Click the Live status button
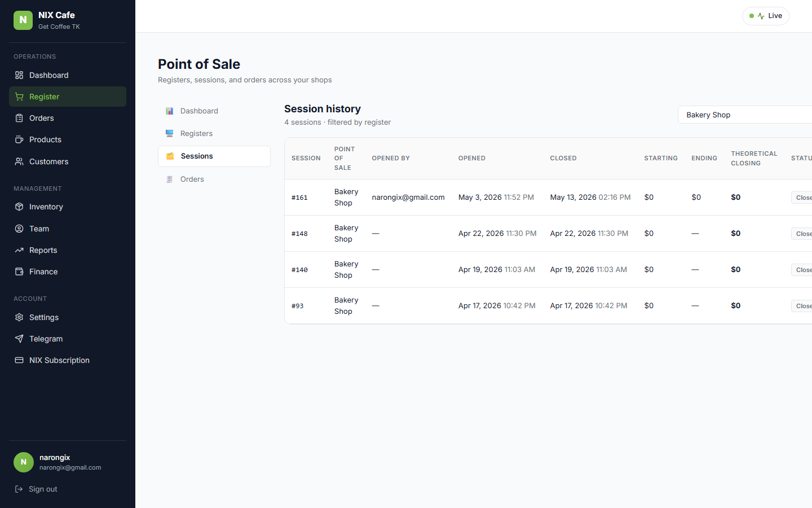The height and width of the screenshot is (508, 812). tap(766, 16)
